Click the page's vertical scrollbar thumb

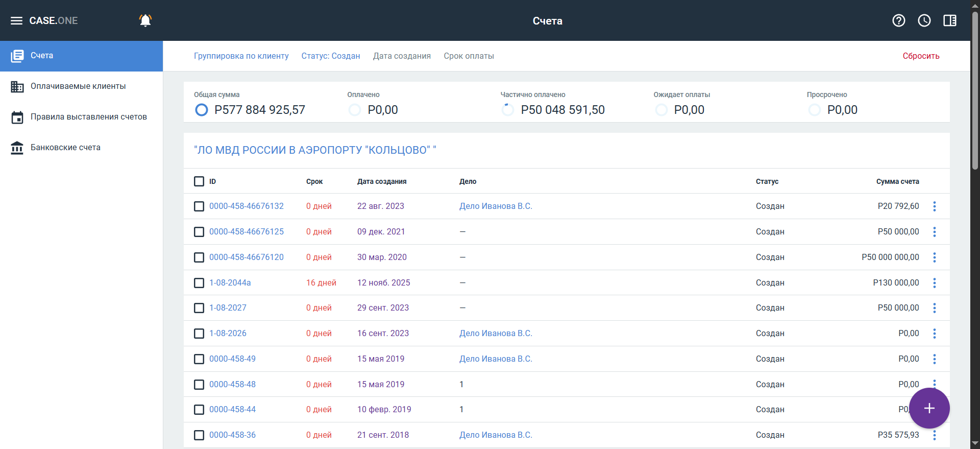click(975, 92)
